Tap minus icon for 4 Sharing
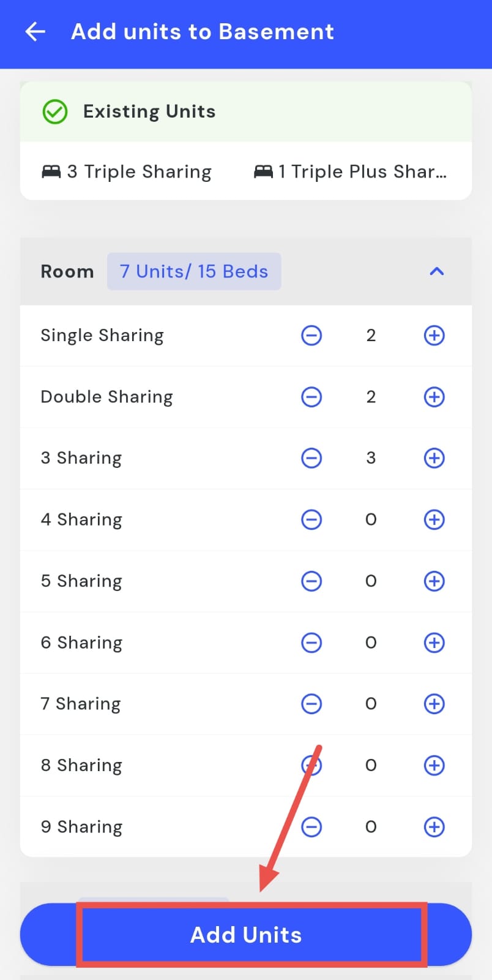Viewport: 492px width, 980px height. (x=311, y=520)
